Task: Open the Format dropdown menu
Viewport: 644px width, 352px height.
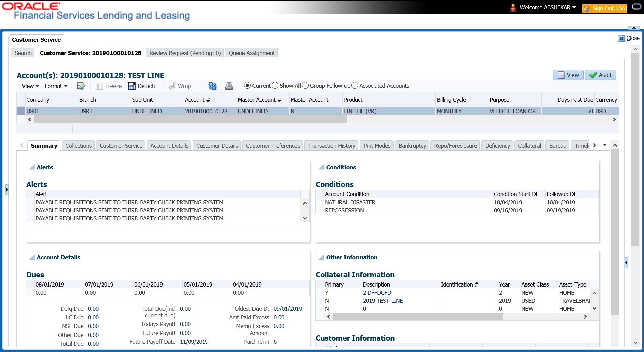Action: (x=56, y=86)
